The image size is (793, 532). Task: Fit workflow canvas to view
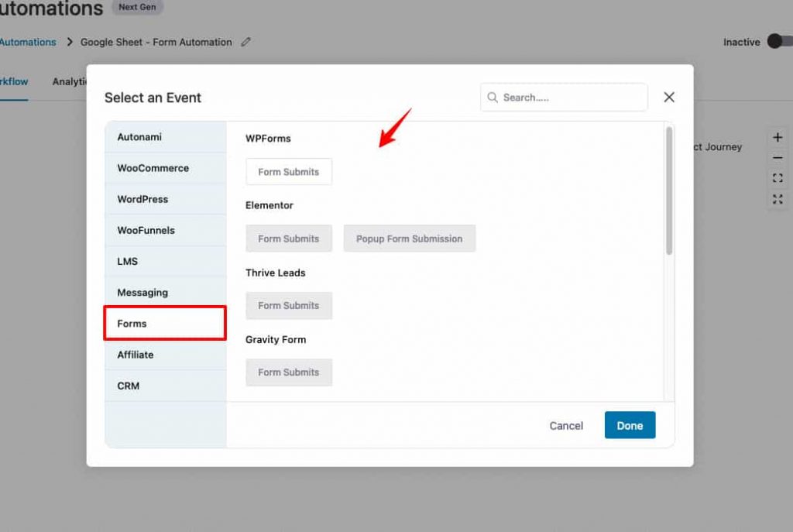778,178
